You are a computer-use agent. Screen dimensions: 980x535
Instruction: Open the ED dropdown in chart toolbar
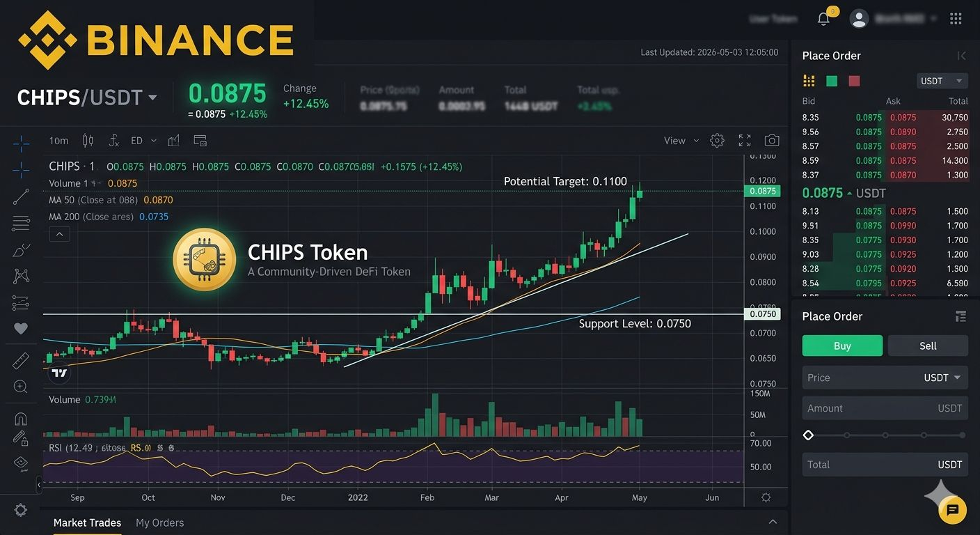coord(143,141)
